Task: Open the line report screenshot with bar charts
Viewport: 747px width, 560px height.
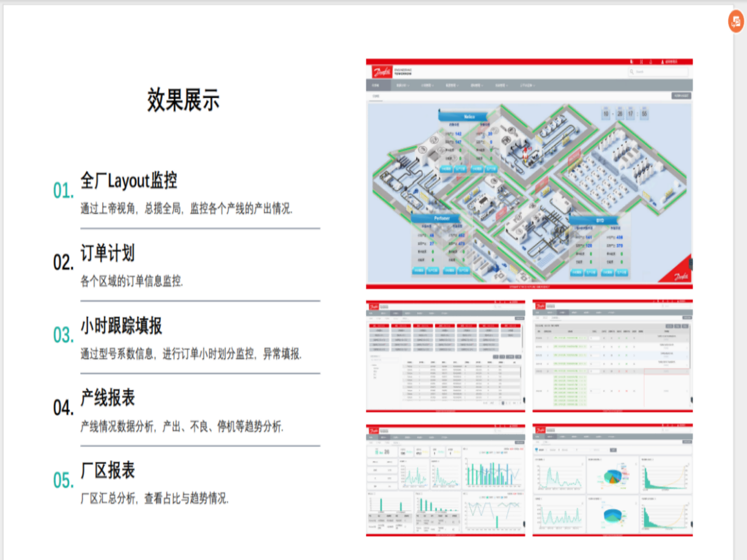Action: pos(445,480)
